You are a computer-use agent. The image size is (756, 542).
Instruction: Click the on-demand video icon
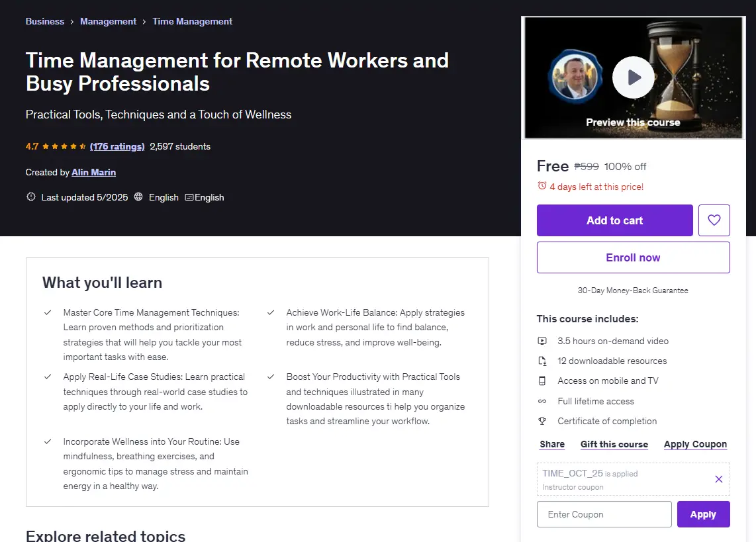[542, 341]
